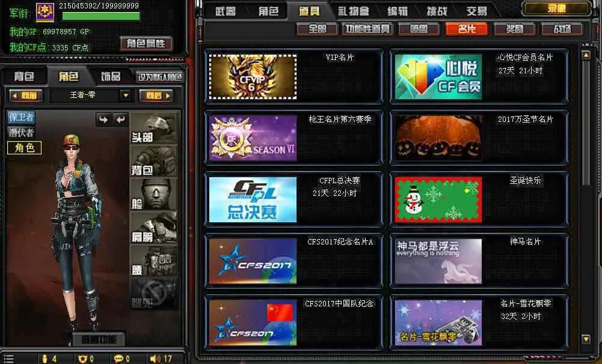Open the 头部 head equipment slot
Screen dimensions: 602x364
[x=154, y=129]
